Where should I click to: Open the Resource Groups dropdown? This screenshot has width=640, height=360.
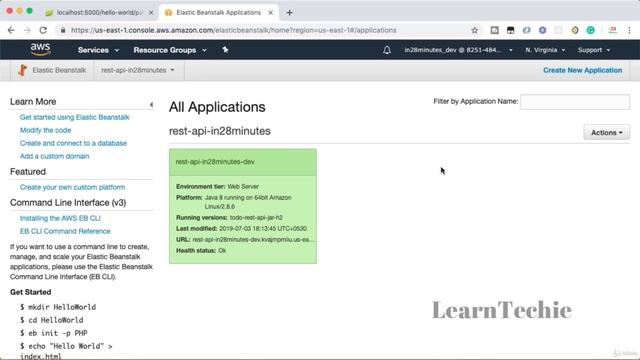[x=170, y=50]
